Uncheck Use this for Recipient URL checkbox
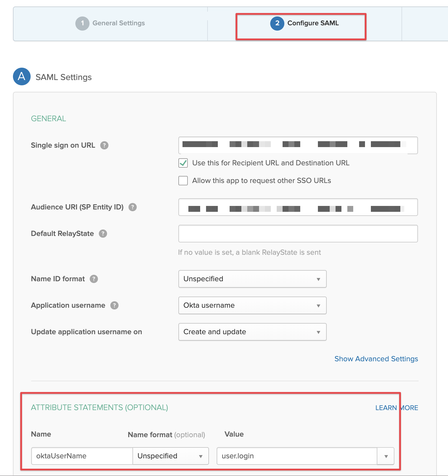This screenshot has width=448, height=476. pyautogui.click(x=183, y=163)
